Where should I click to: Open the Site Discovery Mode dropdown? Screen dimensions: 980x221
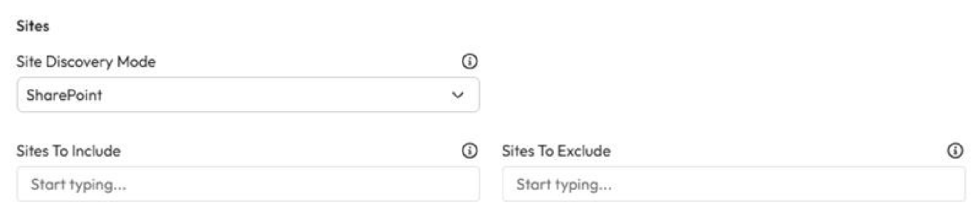click(248, 95)
